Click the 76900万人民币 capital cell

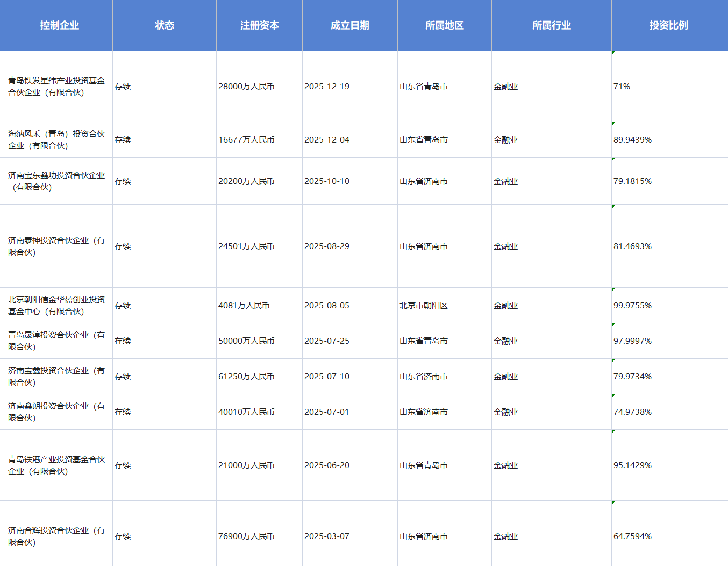259,536
